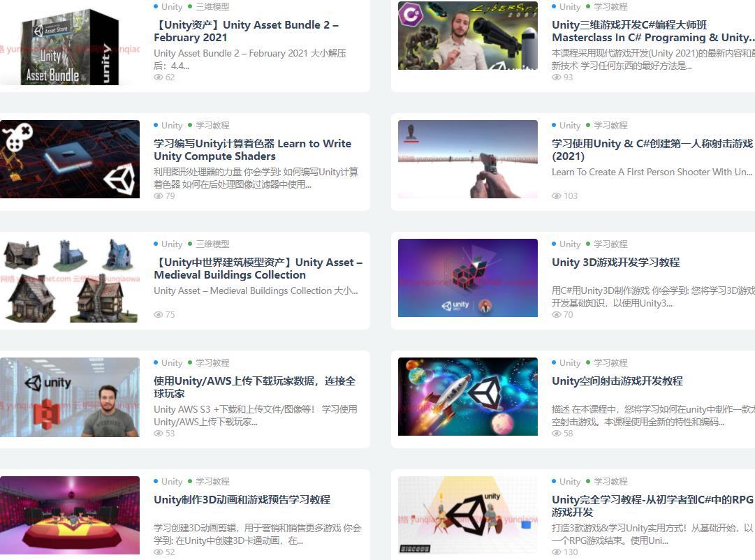This screenshot has height=560, width=755.
Task: Click the 三维模型 tag on the Medieval Buildings card
Action: tap(212, 244)
